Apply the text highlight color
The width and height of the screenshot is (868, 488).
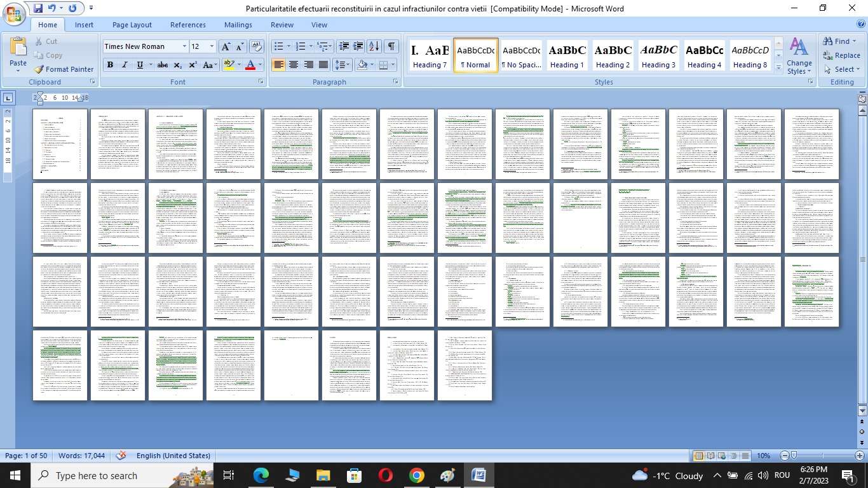tap(229, 65)
